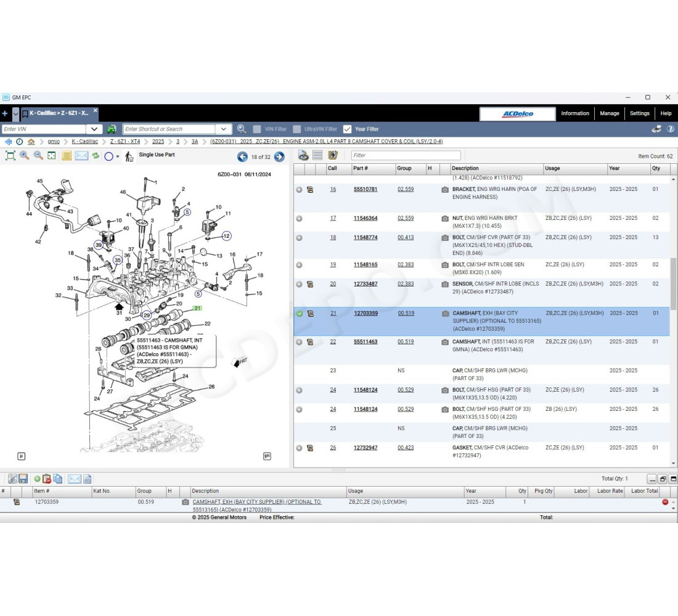Open the Settings menu
The height and width of the screenshot is (616, 678).
[640, 113]
